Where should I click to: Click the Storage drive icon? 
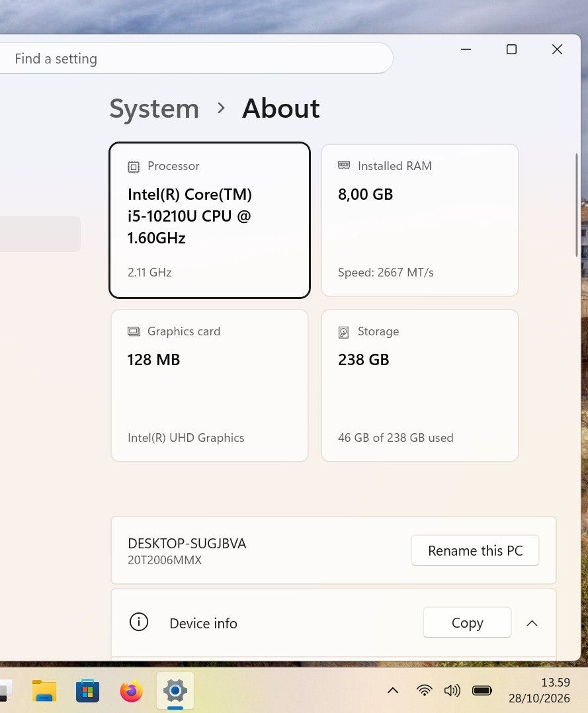(344, 333)
